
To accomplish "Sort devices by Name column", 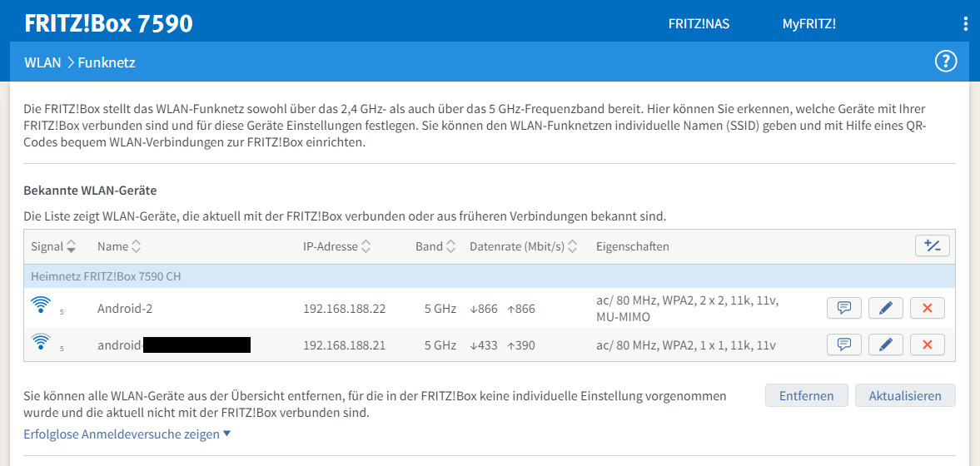I will [119, 247].
